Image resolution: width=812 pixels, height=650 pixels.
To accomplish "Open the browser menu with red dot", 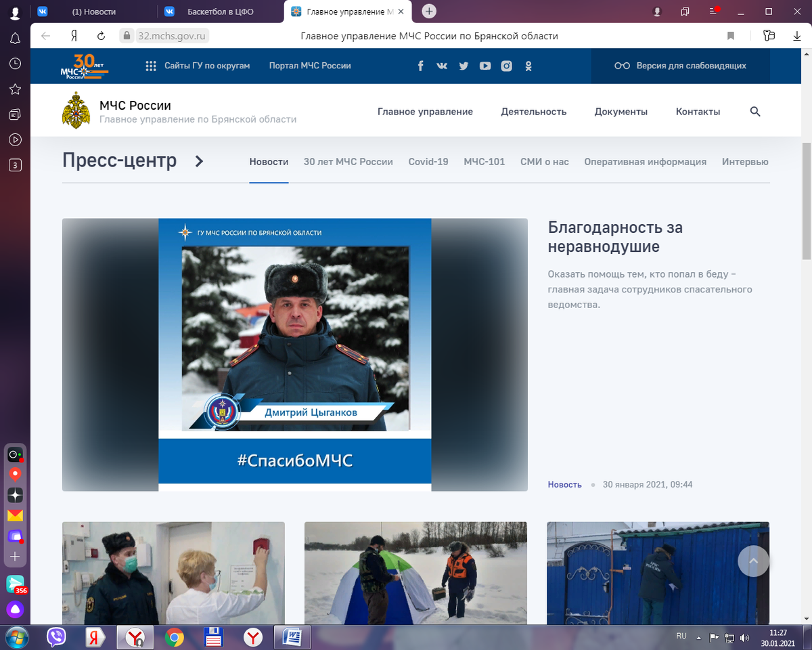I will pos(714,12).
